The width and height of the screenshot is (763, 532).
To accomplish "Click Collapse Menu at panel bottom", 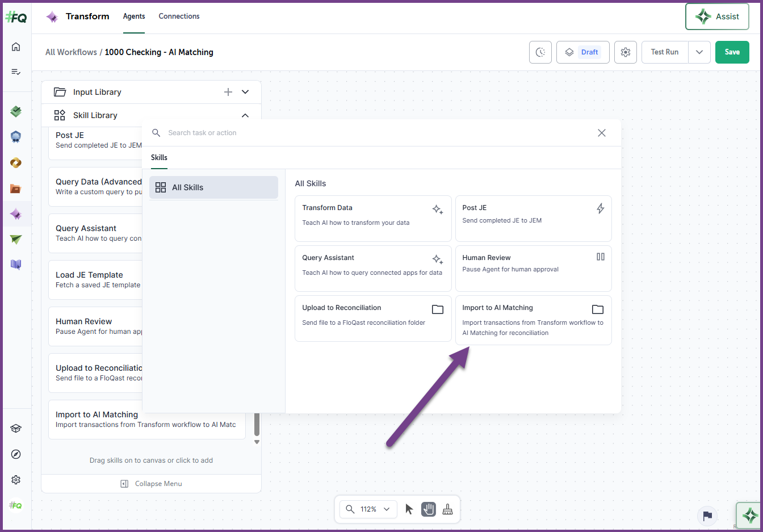I will 152,484.
